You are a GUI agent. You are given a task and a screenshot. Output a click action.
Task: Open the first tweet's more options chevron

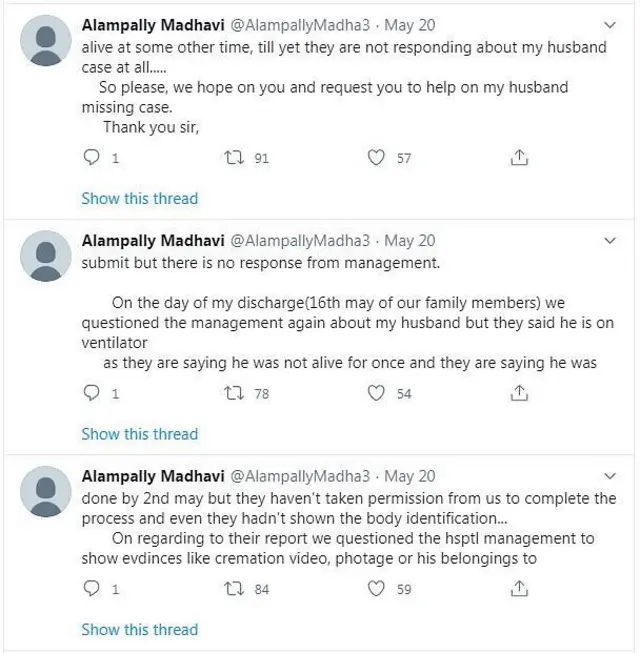(x=611, y=24)
